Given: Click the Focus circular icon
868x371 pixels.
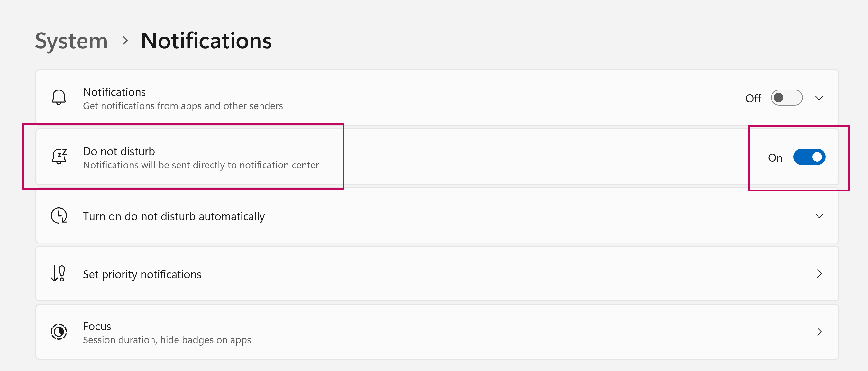Looking at the screenshot, I should (x=59, y=332).
